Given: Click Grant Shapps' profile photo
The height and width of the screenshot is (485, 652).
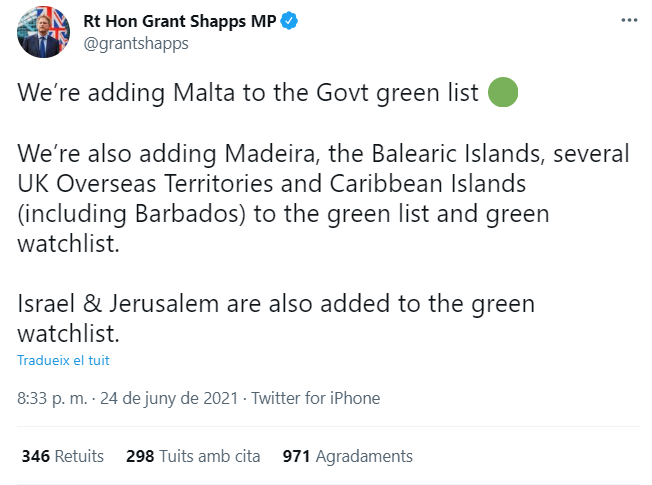Looking at the screenshot, I should [x=41, y=31].
